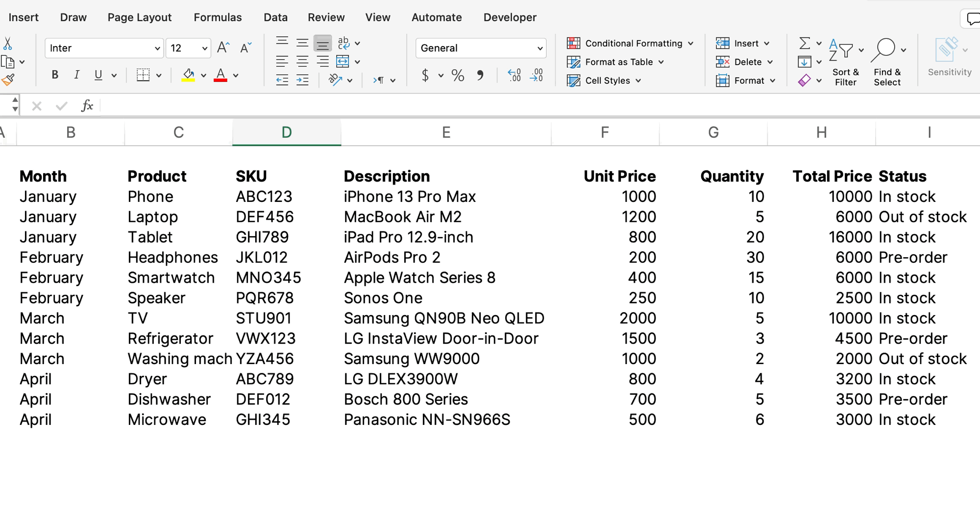
Task: Click the Merge cells icon
Action: point(343,62)
